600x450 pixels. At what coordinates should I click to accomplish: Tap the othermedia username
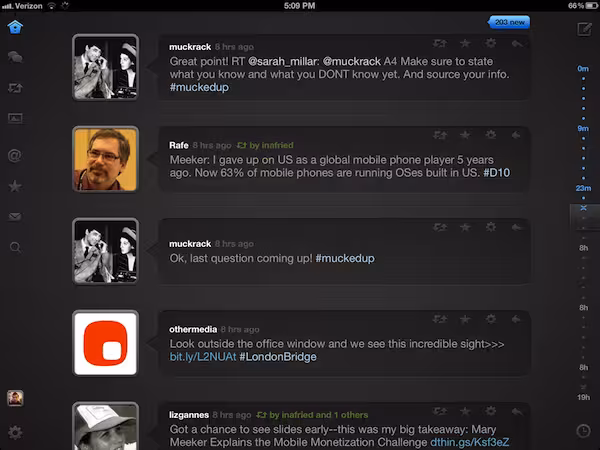click(x=193, y=329)
